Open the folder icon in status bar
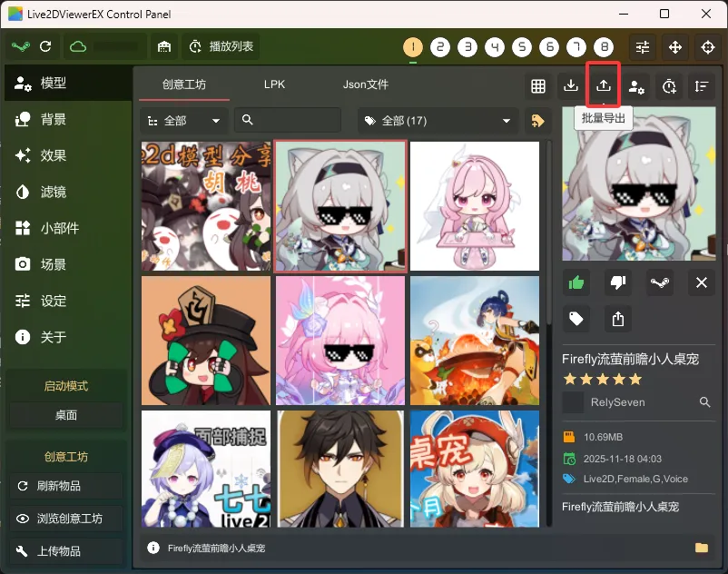728x574 pixels. (701, 548)
